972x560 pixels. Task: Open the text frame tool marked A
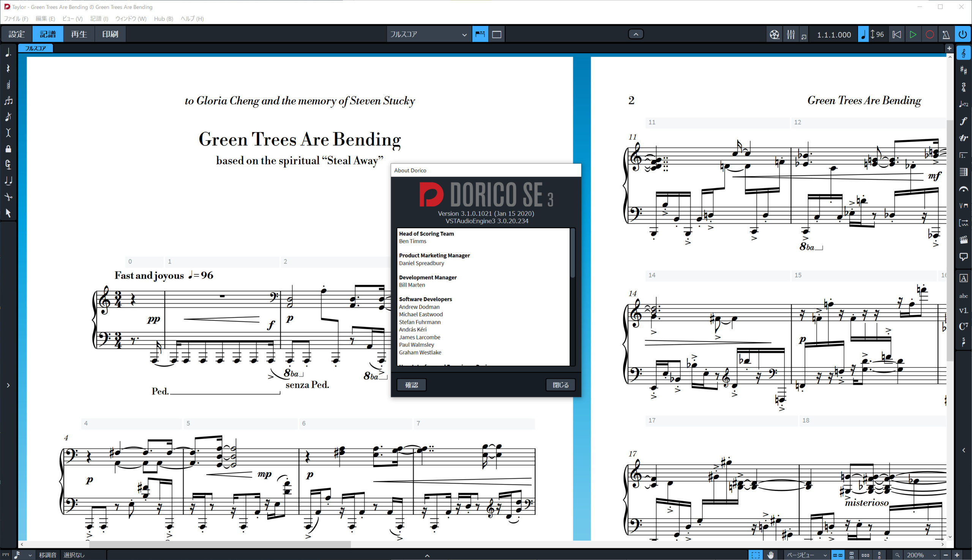[964, 278]
